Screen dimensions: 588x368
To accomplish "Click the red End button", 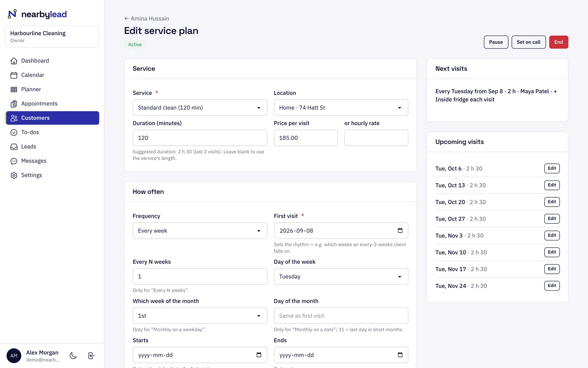I will (x=559, y=42).
